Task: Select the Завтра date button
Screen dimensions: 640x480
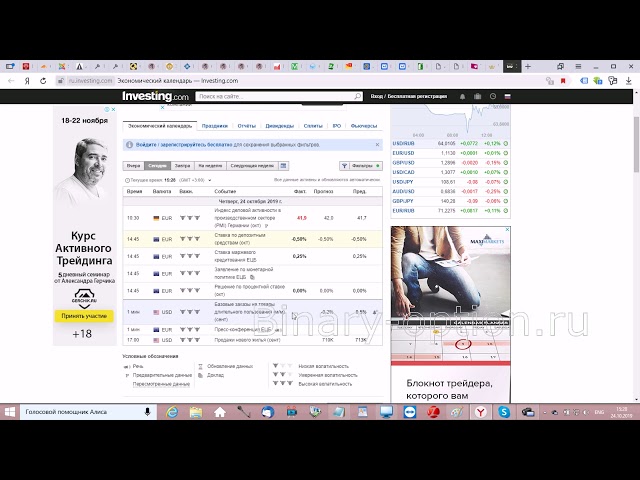Action: coord(182,165)
